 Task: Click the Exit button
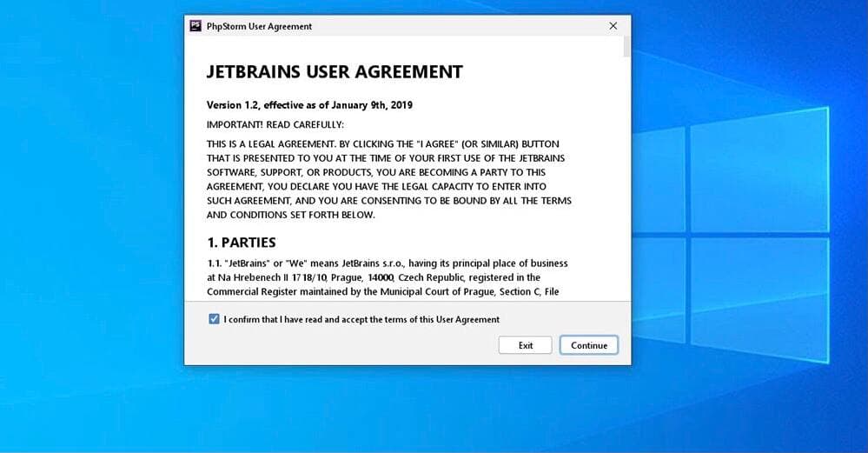pos(526,345)
